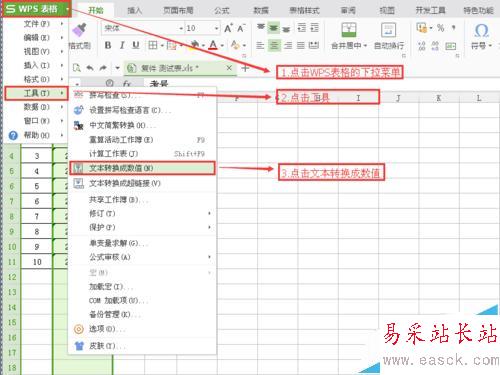Image resolution: width=500 pixels, height=375 pixels.
Task: Open the 文件 (F) menu
Action: click(36, 24)
